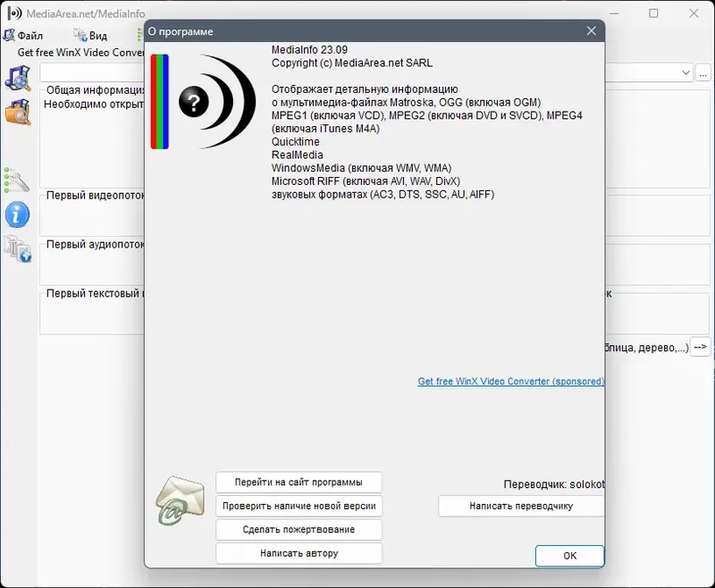This screenshot has width=715, height=588.
Task: Click the arrow --> button in main window
Action: [x=700, y=347]
